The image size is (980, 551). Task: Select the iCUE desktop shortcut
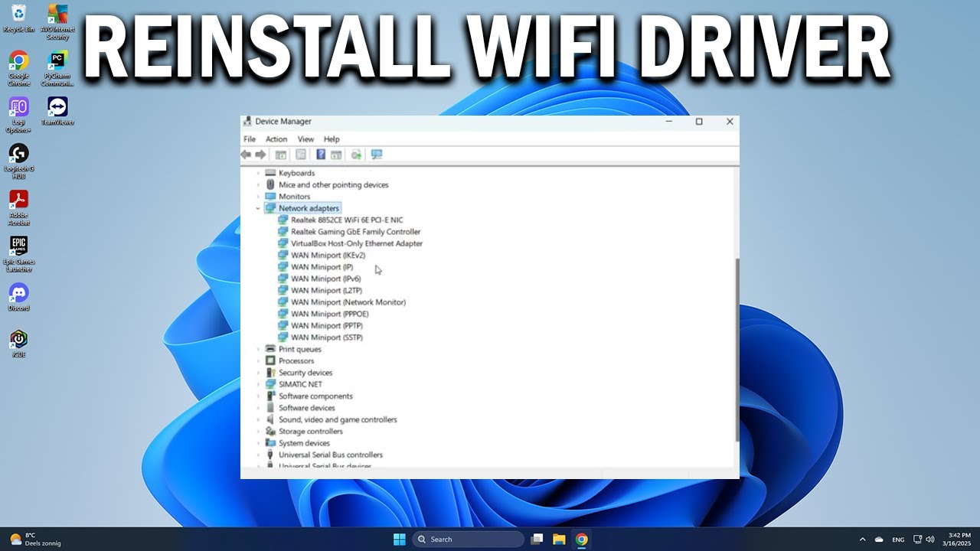pos(19,344)
